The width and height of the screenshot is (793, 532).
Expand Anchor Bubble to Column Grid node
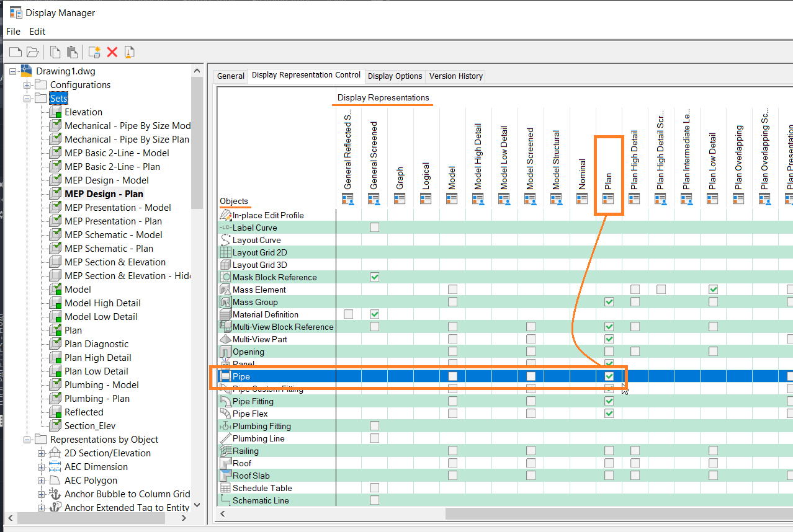[x=41, y=494]
